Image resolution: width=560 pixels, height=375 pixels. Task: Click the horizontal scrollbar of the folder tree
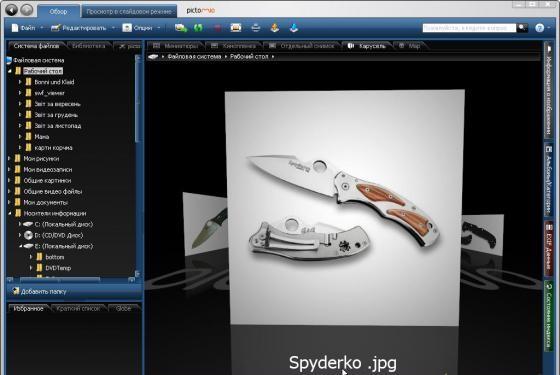click(x=60, y=280)
